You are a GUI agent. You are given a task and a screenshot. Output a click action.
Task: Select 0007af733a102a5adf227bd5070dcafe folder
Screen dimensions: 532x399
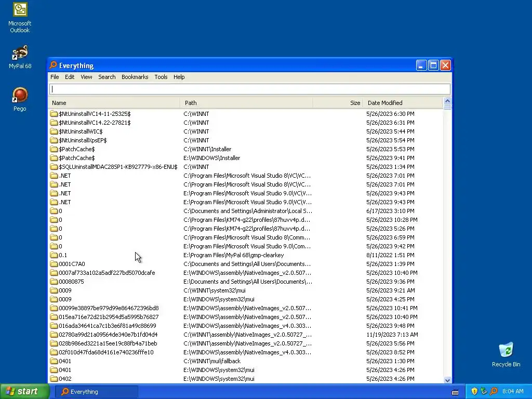[x=107, y=272]
